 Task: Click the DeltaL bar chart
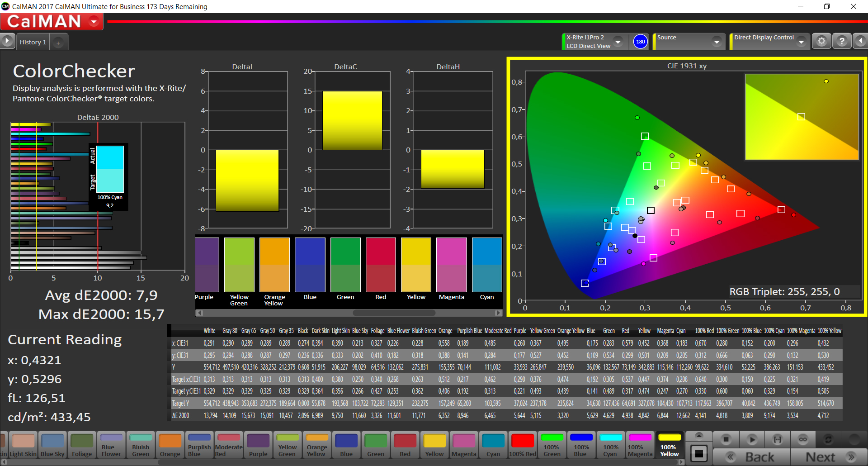click(248, 150)
